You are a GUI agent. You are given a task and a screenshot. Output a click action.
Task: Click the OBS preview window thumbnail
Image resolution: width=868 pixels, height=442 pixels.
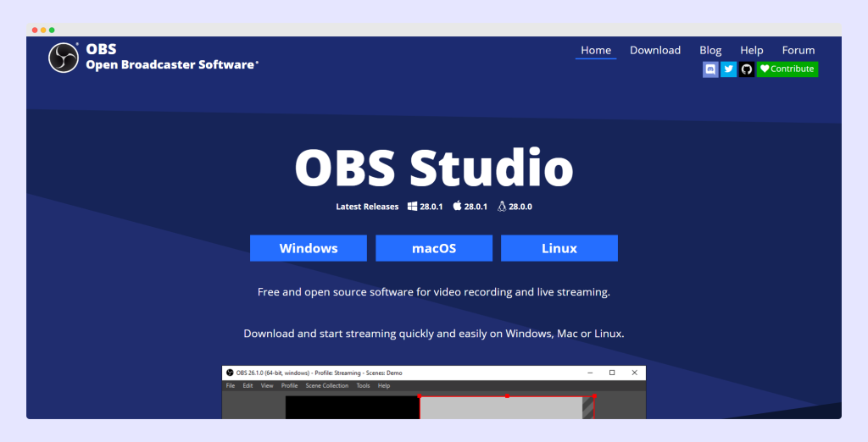434,392
